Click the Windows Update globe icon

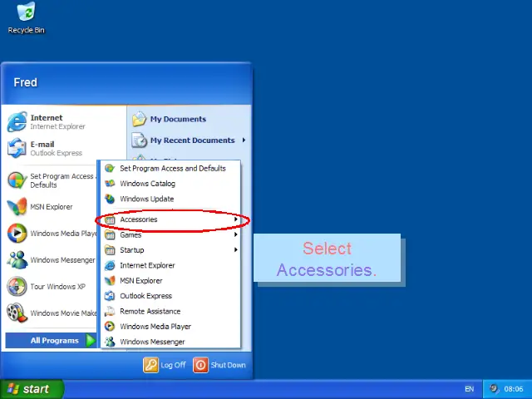pyautogui.click(x=110, y=199)
